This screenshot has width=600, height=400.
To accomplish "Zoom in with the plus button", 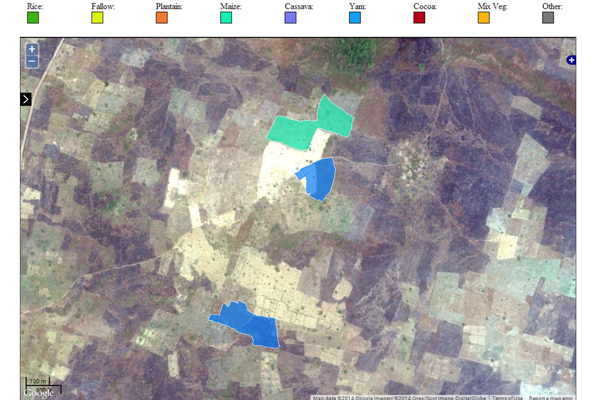I will (32, 49).
